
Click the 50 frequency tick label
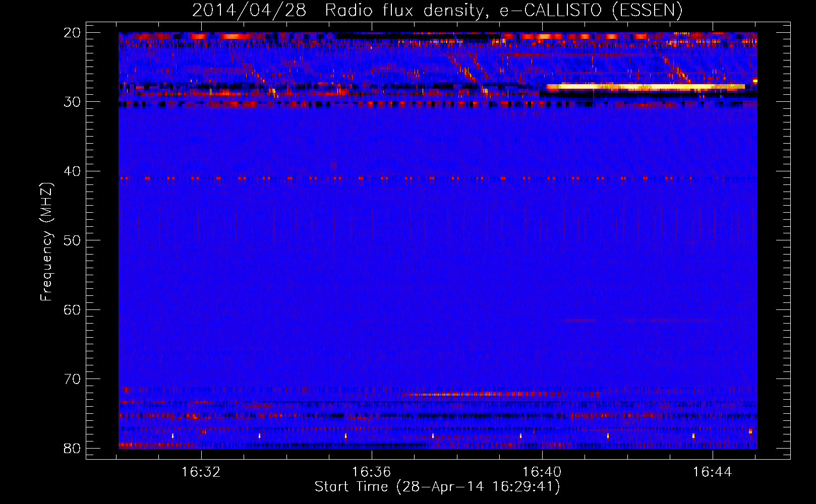tap(72, 240)
